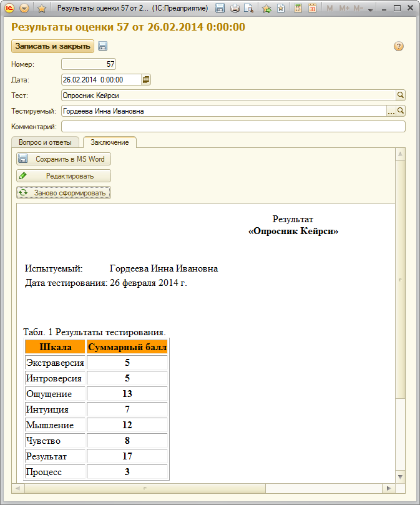420x505 pixels.
Task: Select the Заключение tab
Action: pyautogui.click(x=109, y=142)
